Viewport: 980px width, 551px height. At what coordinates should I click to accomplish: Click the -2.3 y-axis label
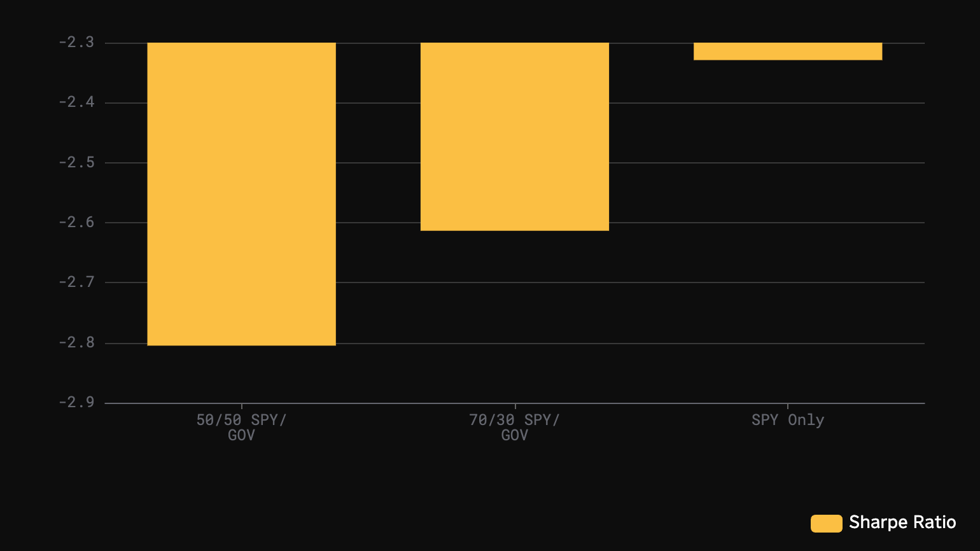(x=76, y=43)
